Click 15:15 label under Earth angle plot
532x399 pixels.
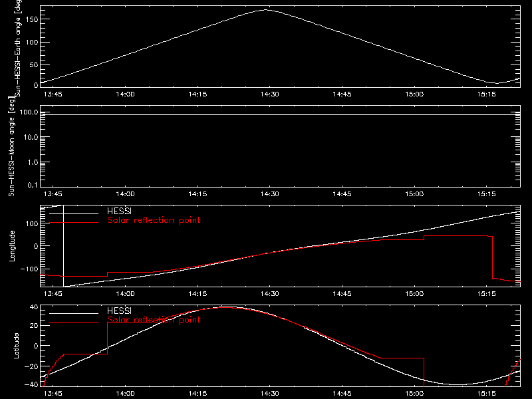[487, 94]
